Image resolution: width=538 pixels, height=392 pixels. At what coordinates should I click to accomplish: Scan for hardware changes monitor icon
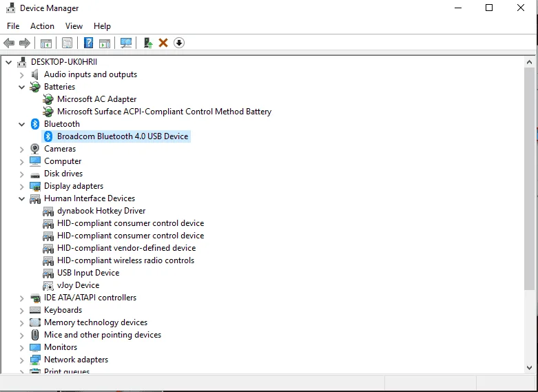(126, 43)
